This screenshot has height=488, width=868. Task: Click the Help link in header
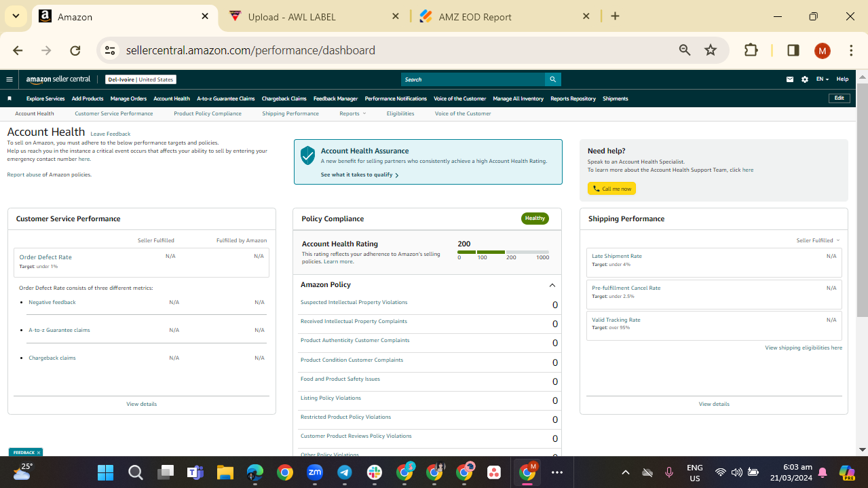[842, 79]
